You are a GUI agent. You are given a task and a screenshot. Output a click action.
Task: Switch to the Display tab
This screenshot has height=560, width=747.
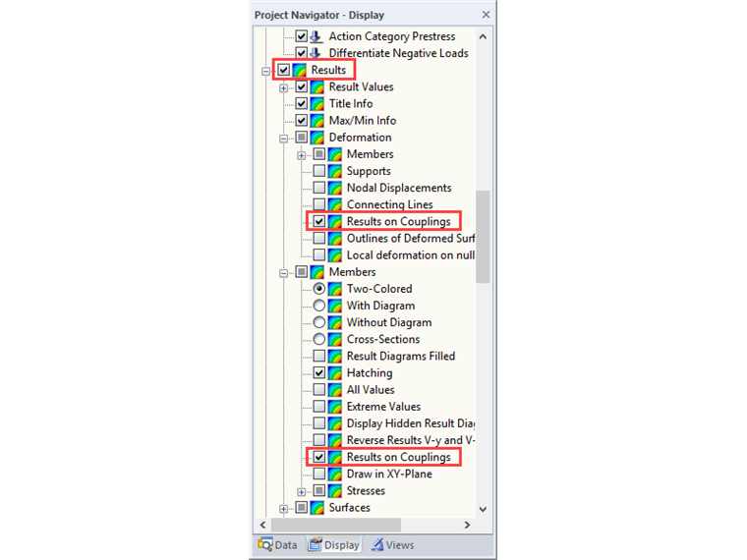tap(333, 545)
